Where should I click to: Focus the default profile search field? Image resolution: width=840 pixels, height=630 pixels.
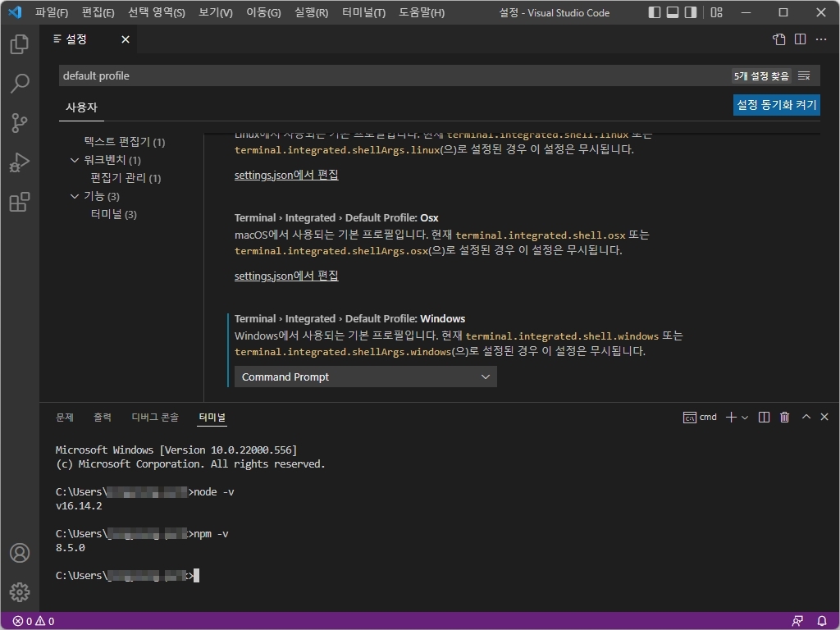[394, 75]
